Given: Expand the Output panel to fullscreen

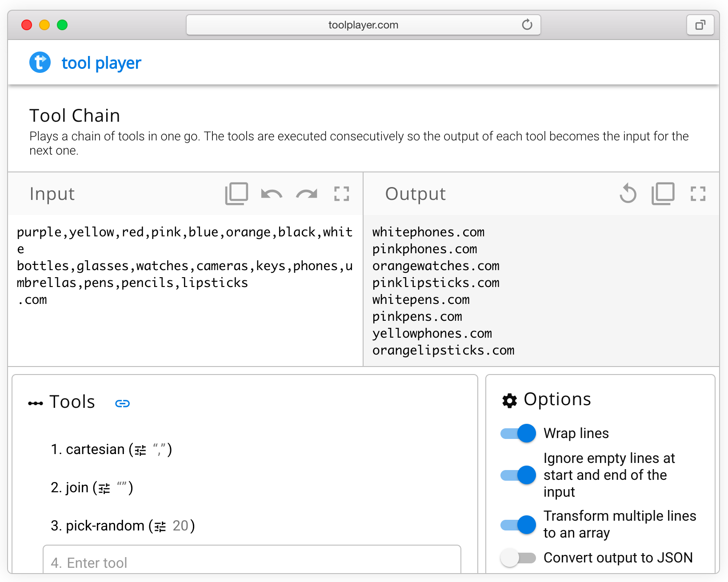Looking at the screenshot, I should (698, 193).
